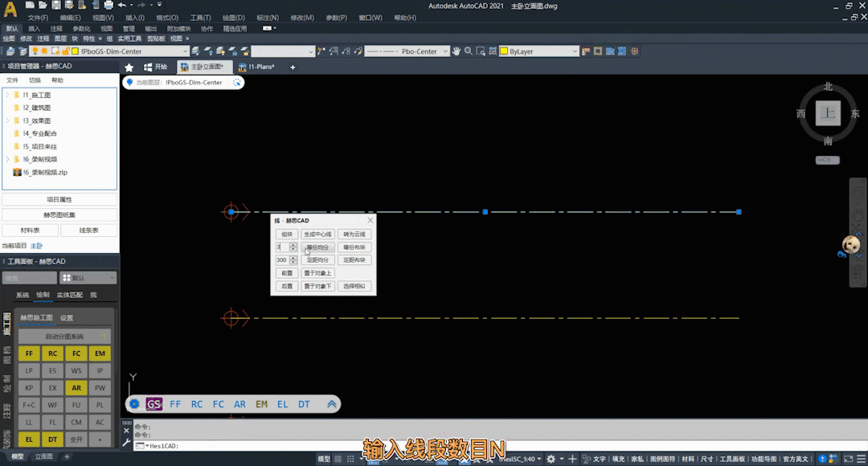Click the Clean Screen icon in status bar

coord(849,459)
